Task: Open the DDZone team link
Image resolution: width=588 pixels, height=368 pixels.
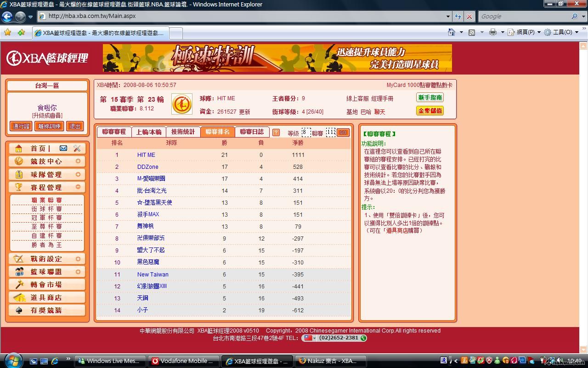Action: click(147, 167)
